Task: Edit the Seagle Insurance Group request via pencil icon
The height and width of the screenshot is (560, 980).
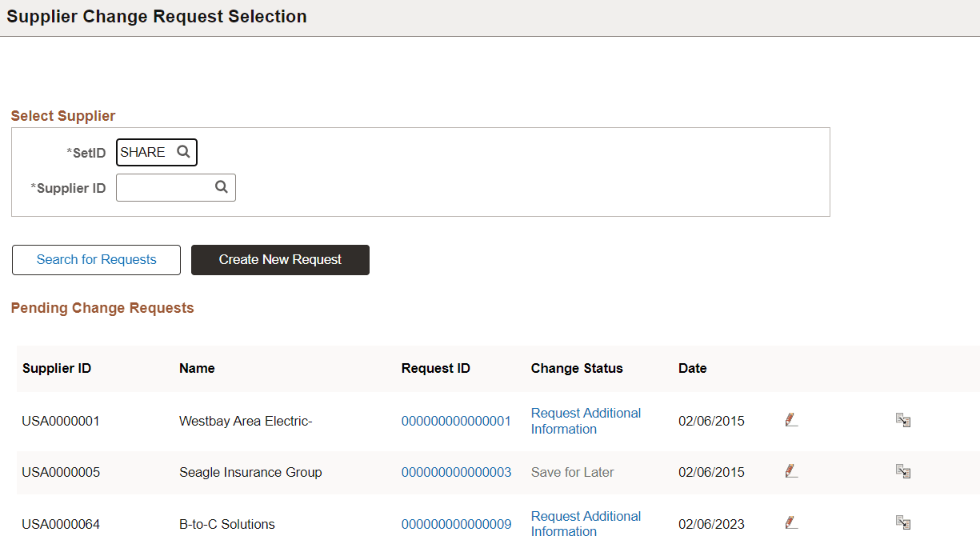Action: pyautogui.click(x=791, y=471)
